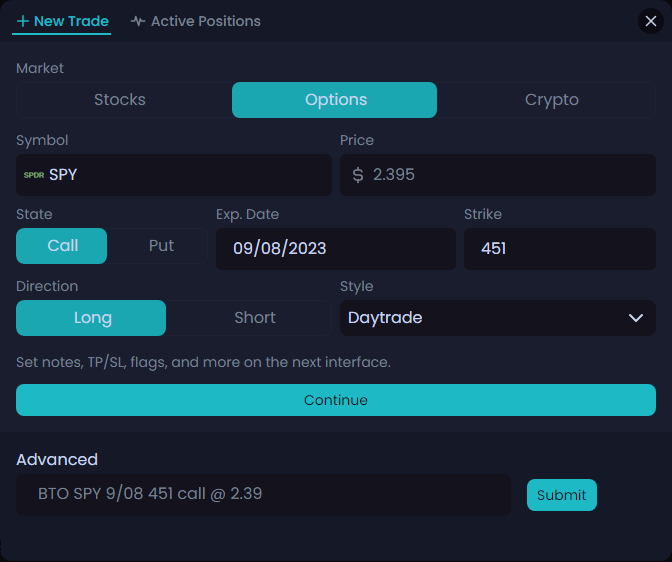Choose Long direction

click(x=92, y=318)
